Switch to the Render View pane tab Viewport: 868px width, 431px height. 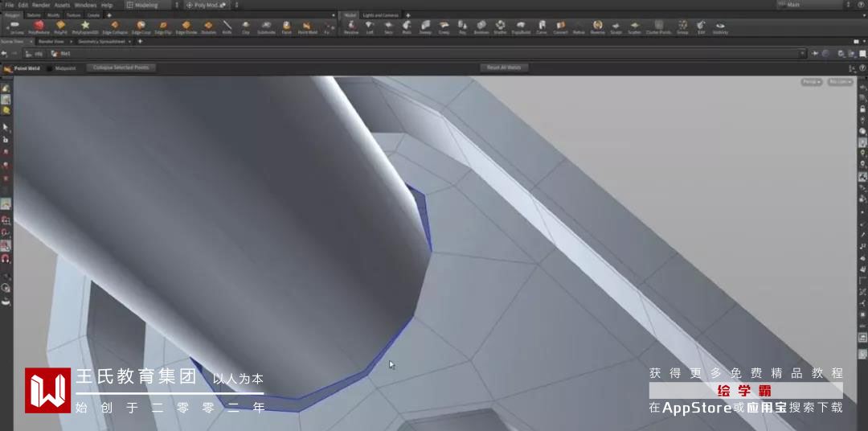pos(51,41)
